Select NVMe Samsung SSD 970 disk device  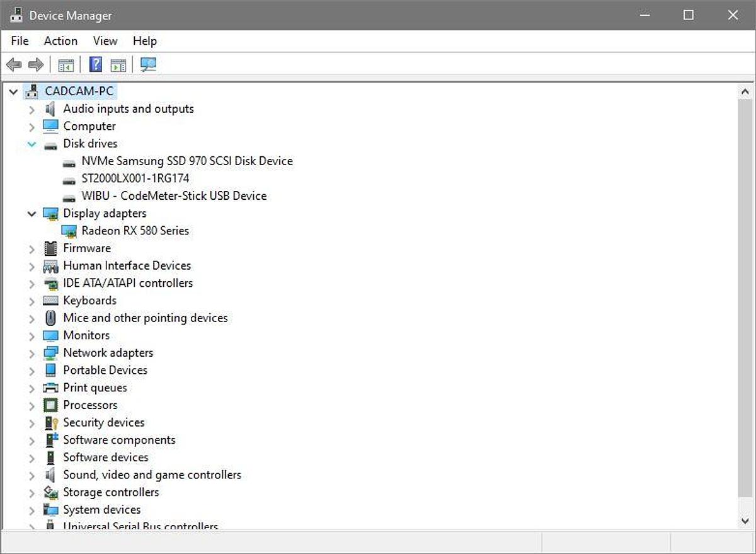point(186,161)
